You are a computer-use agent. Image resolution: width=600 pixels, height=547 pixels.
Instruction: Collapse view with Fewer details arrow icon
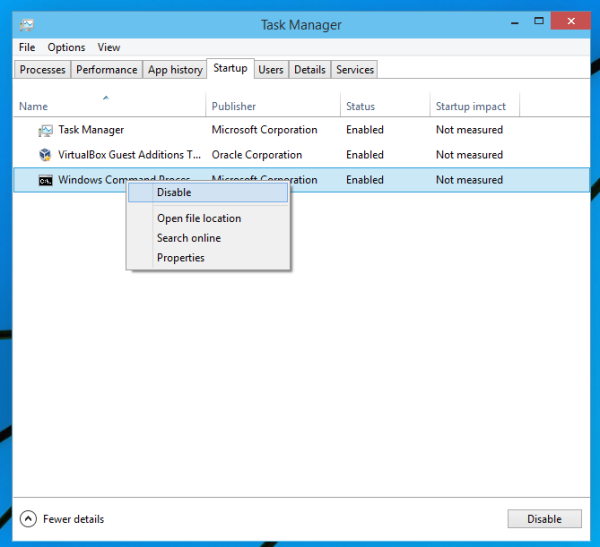[x=28, y=519]
